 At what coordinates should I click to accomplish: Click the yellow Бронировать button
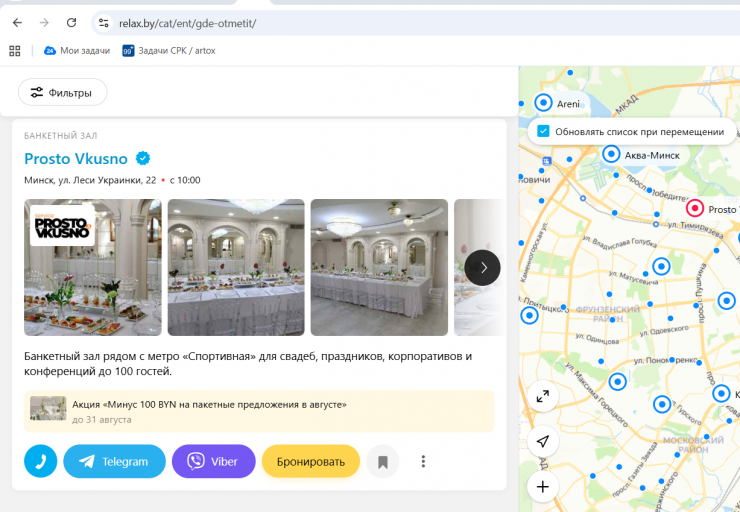[x=311, y=461]
